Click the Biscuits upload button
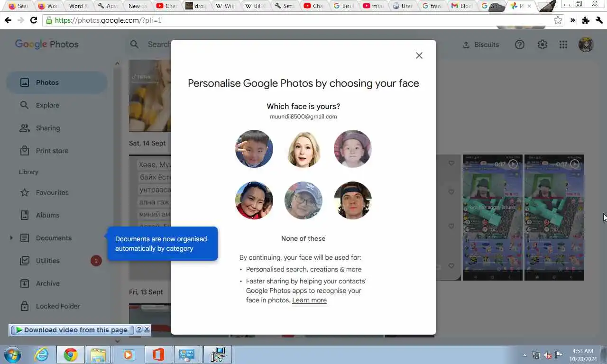The height and width of the screenshot is (364, 607). click(481, 45)
